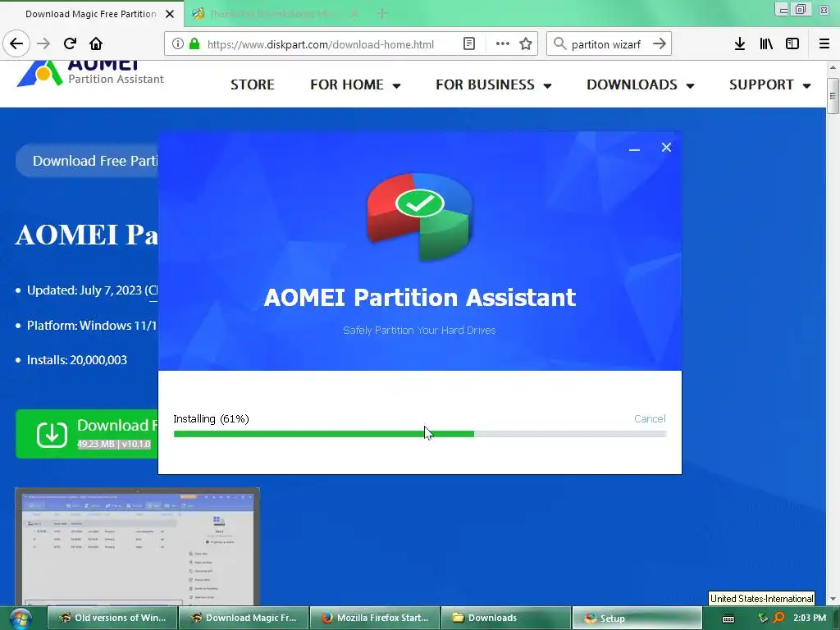Click the AOMEI Partition Assistant logo
The width and height of the screenshot is (840, 630).
point(90,74)
